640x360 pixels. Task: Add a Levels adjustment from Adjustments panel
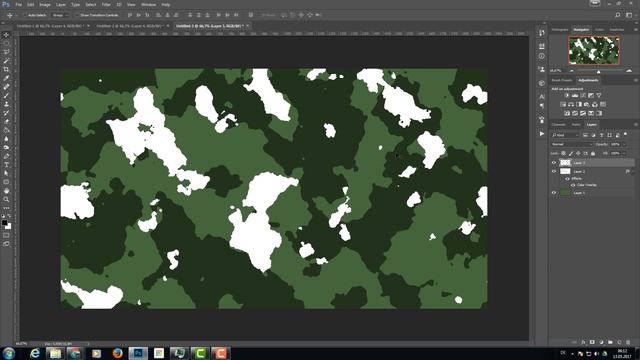pos(575,95)
